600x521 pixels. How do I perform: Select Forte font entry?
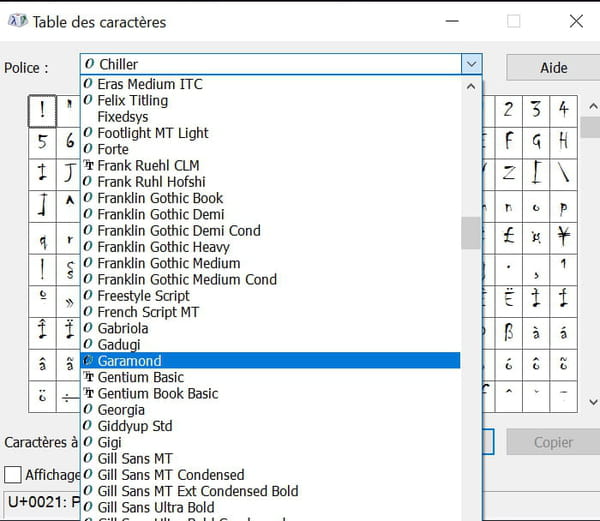270,149
